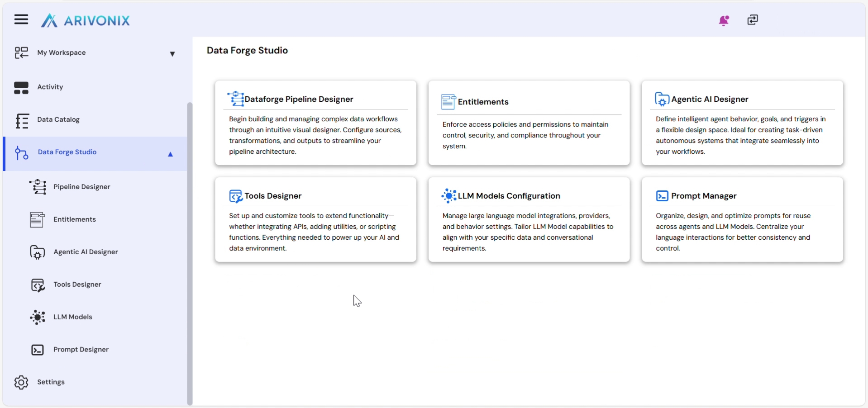Click the hamburger menu icon

[x=21, y=19]
